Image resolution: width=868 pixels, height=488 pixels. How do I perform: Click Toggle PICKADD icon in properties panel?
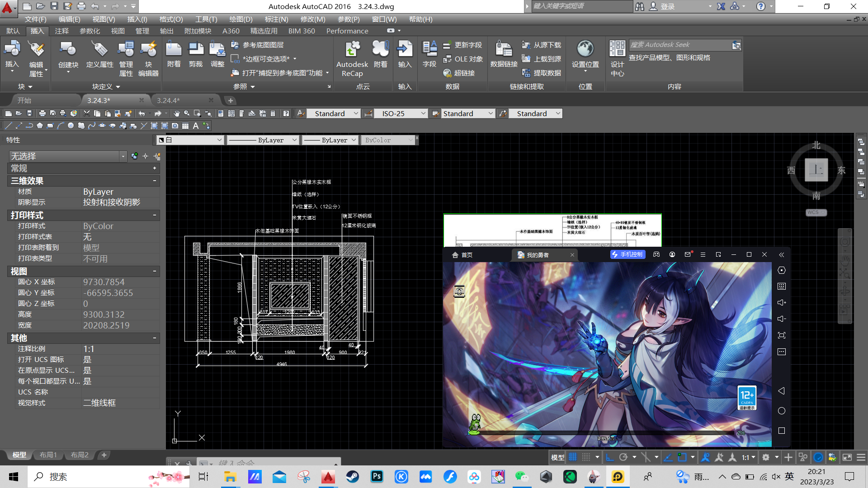coord(134,156)
